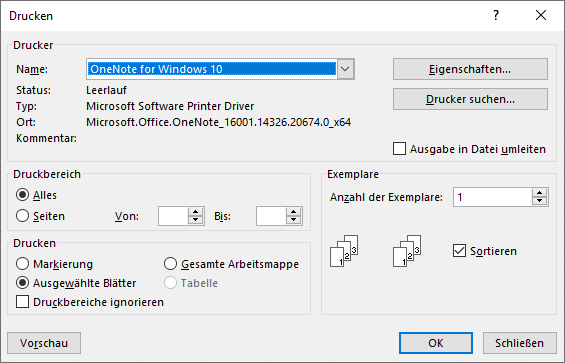Viewport: 565px width, 363px height.
Task: Increase the Von page value
Action: [x=195, y=212]
